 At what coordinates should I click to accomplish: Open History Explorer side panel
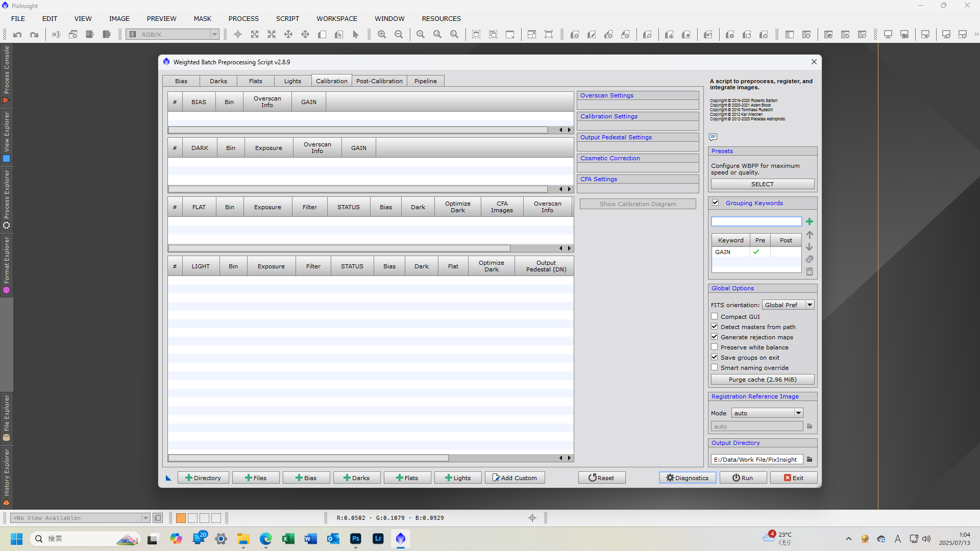pos(7,477)
